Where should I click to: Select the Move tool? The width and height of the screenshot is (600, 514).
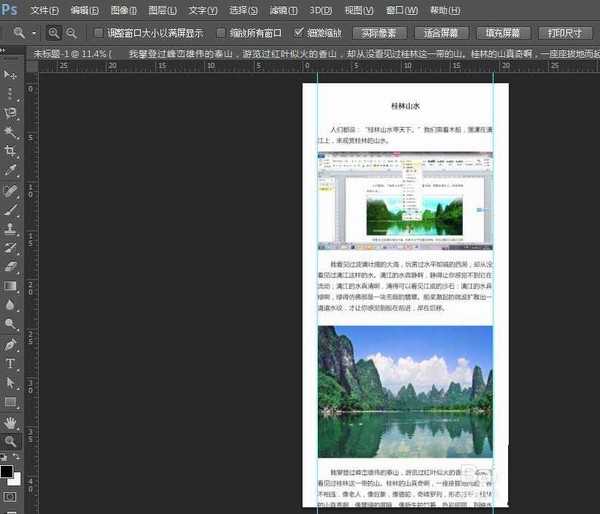tap(11, 75)
